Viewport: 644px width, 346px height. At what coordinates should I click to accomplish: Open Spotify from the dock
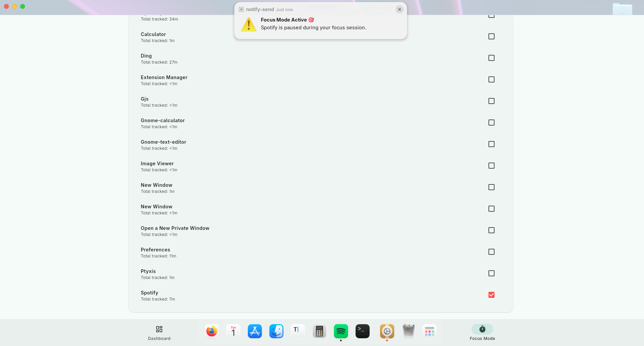click(x=341, y=332)
